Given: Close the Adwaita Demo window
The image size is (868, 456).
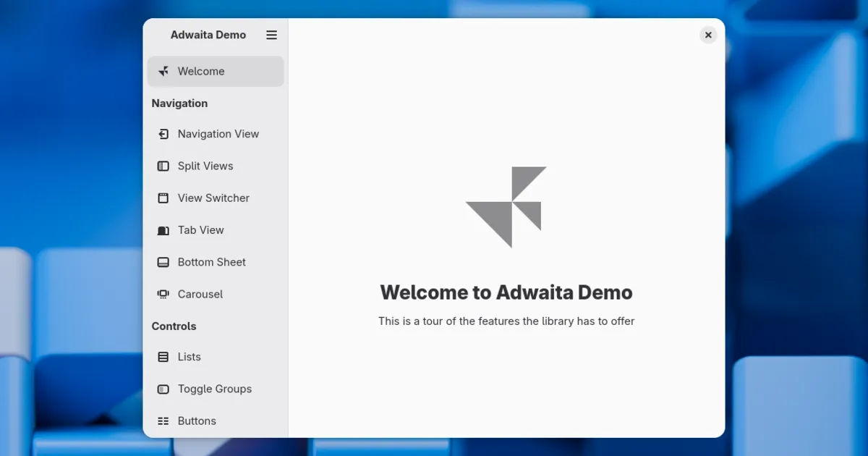Looking at the screenshot, I should point(708,35).
